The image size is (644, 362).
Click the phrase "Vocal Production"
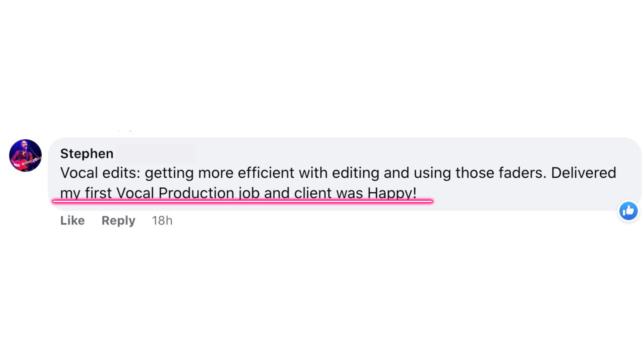[x=175, y=193]
